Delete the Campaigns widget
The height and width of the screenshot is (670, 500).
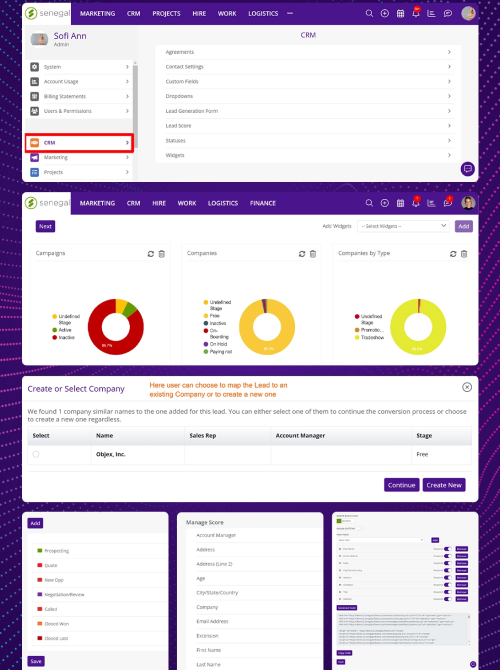coord(162,254)
